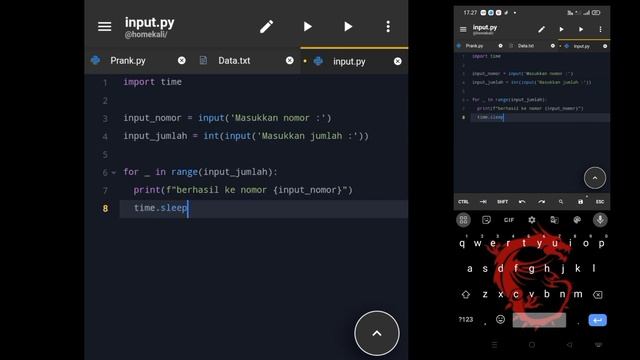Open the keyboard four-squares menu icon
Viewport: 640px width, 360px height.
point(463,220)
